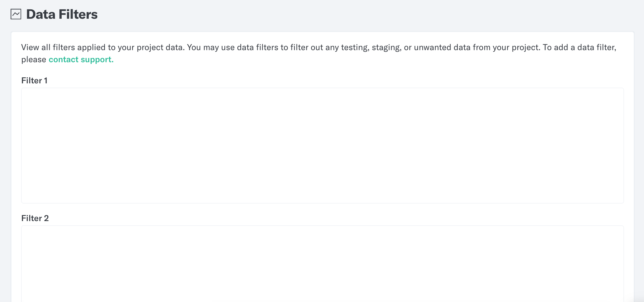Click the Data Filters heading
Image resolution: width=644 pixels, height=302 pixels.
(62, 14)
